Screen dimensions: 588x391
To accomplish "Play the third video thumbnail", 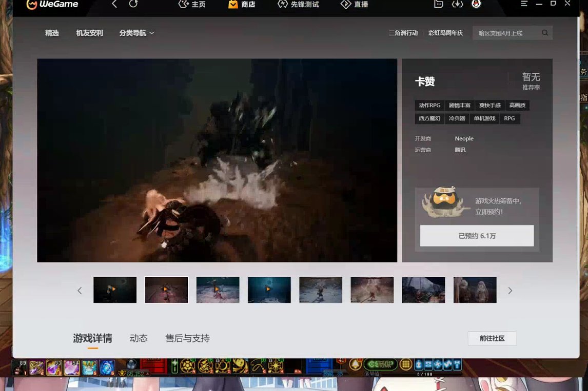I will (218, 290).
